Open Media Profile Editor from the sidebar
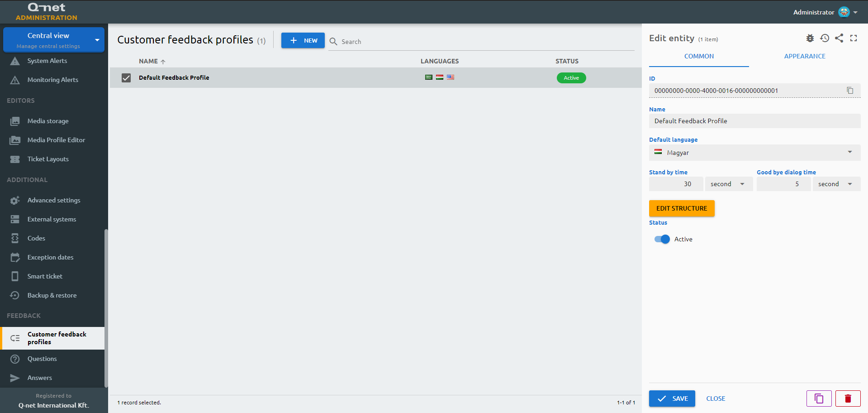 (56, 140)
